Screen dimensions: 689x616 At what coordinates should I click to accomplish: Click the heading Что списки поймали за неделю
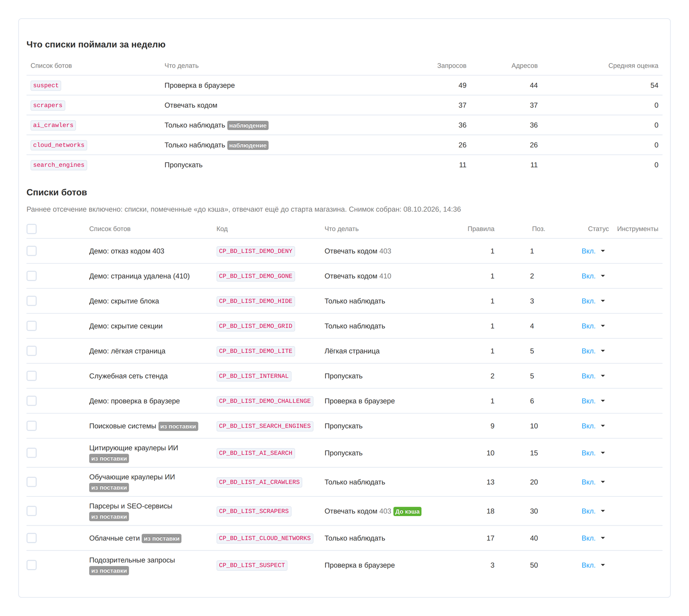click(x=96, y=44)
